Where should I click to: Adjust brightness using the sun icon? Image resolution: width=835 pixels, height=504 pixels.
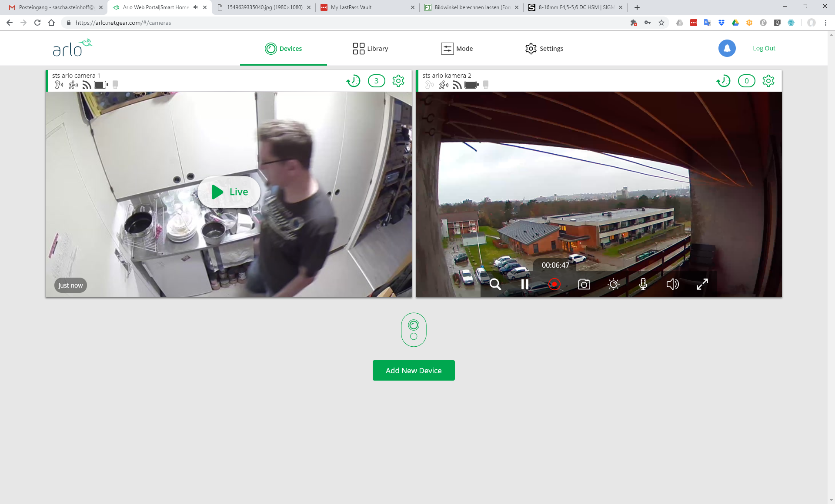[613, 285]
